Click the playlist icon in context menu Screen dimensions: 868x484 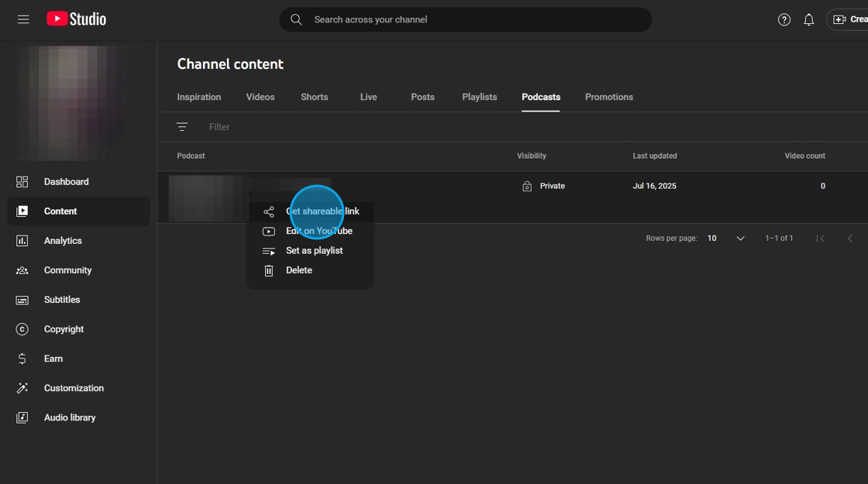pyautogui.click(x=268, y=251)
